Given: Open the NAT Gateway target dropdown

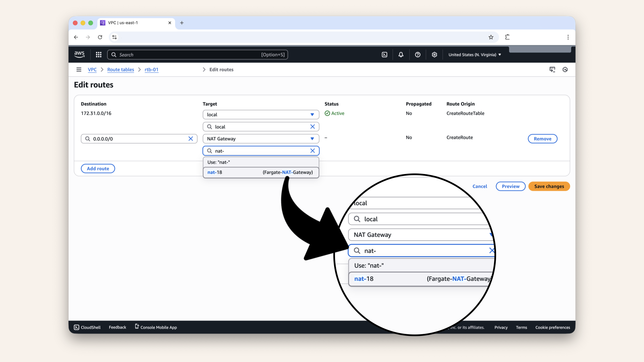Looking at the screenshot, I should (x=312, y=138).
